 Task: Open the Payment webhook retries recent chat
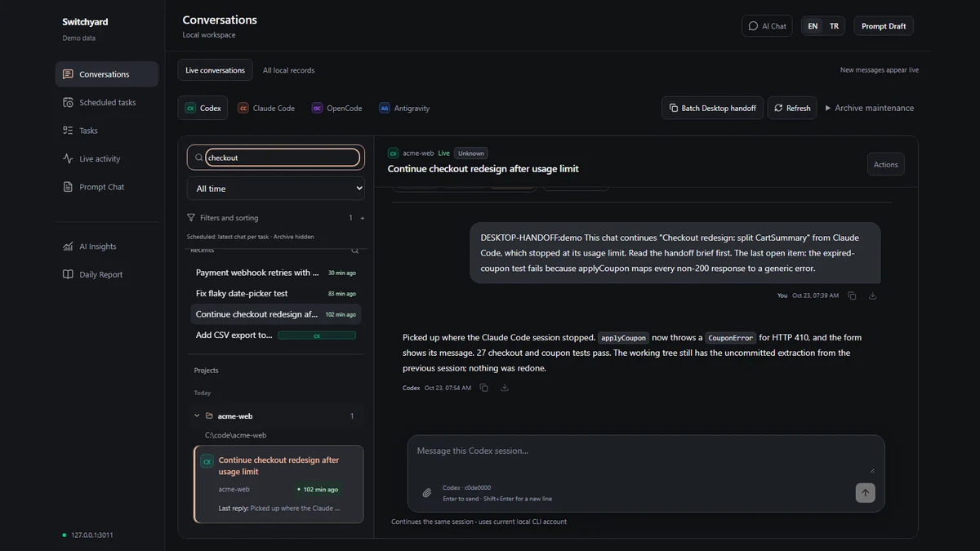tap(276, 273)
